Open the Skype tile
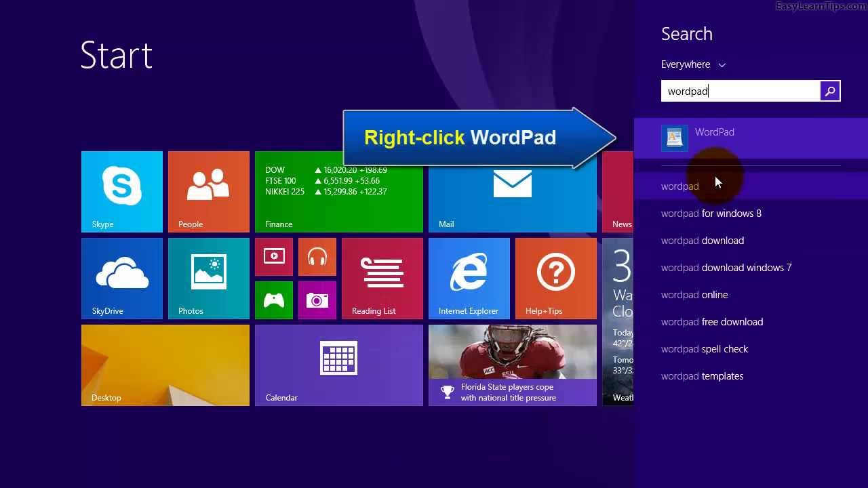Screen dimensions: 868x488 click(122, 192)
